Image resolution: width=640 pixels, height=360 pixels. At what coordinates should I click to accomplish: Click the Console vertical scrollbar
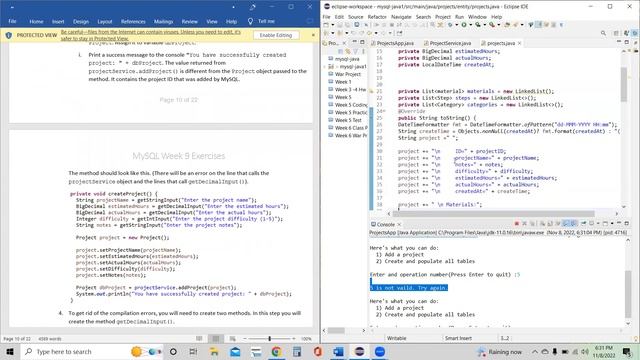(628, 293)
